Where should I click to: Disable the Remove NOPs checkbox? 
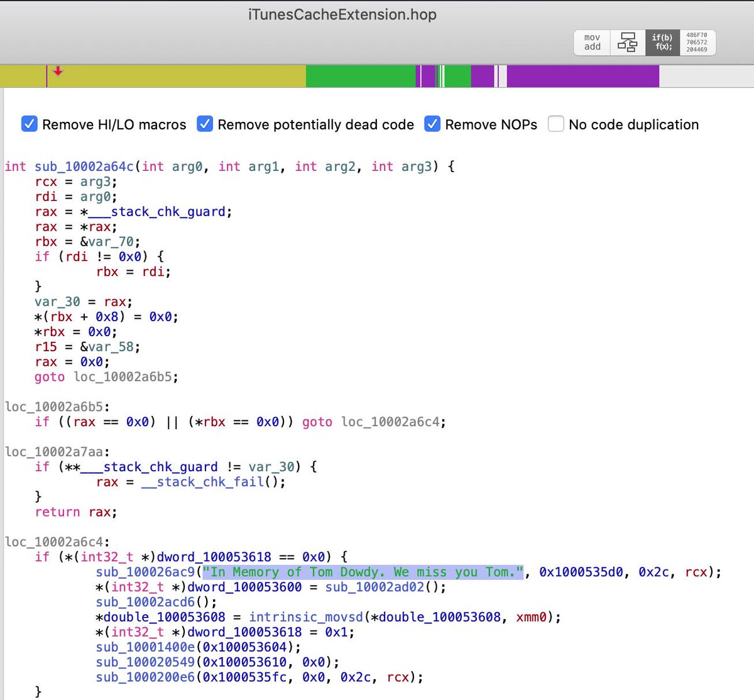[432, 124]
